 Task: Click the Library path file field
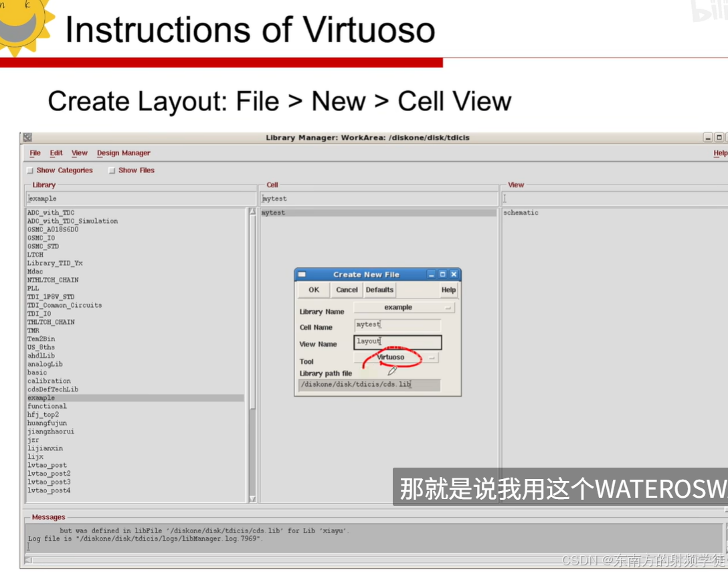click(369, 385)
